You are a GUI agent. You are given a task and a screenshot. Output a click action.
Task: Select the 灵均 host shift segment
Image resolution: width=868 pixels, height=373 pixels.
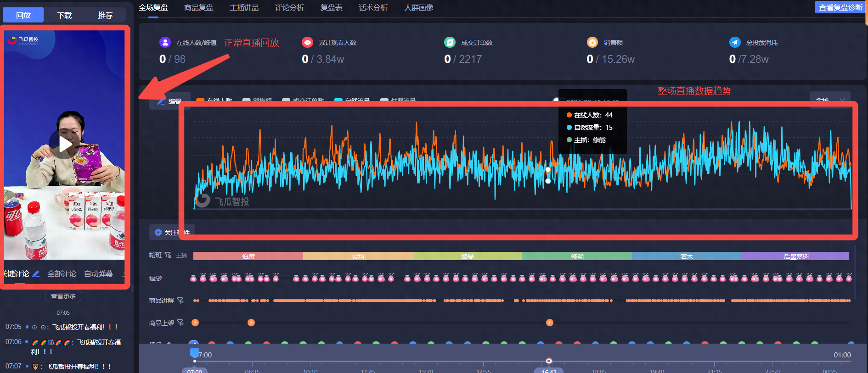[358, 256]
